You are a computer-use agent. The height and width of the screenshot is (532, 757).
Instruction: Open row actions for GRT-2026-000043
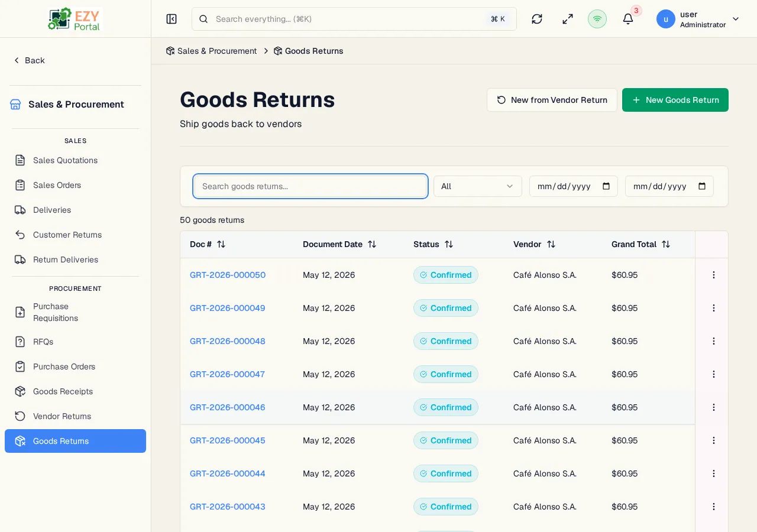[x=714, y=507]
